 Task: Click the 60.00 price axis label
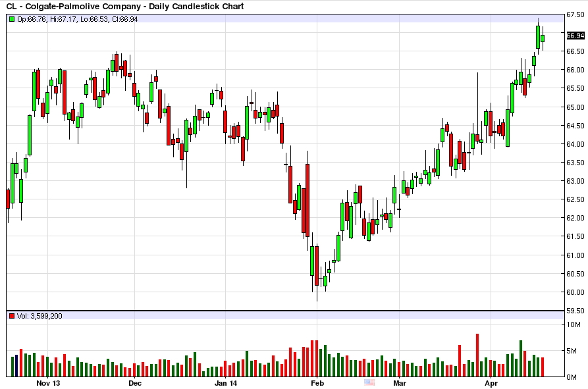tap(575, 292)
